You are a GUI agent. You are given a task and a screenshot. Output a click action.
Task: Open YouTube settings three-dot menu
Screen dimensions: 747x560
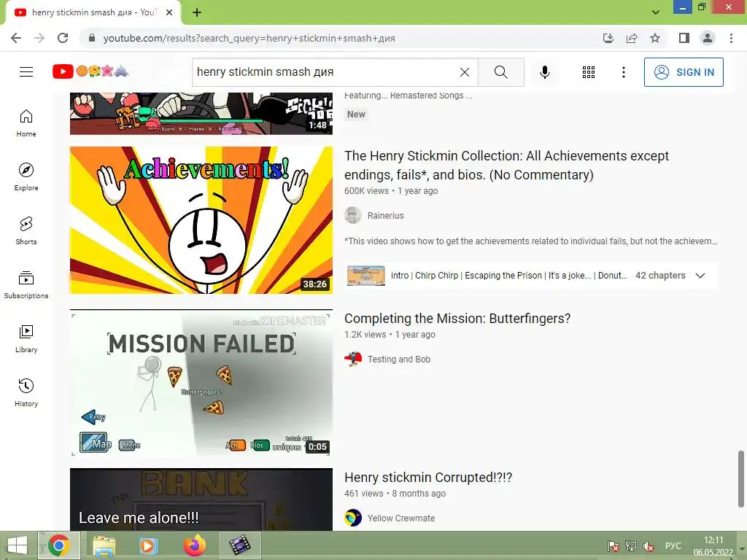pyautogui.click(x=623, y=72)
